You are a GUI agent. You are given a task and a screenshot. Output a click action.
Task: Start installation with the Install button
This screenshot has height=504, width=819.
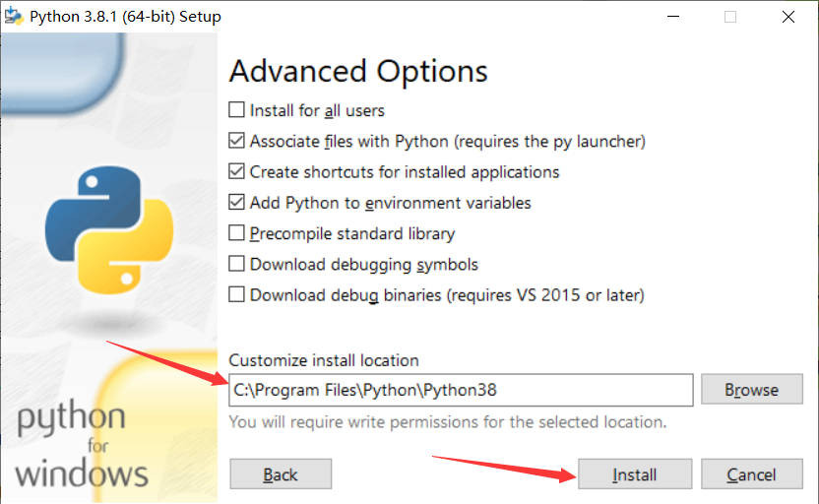[635, 474]
